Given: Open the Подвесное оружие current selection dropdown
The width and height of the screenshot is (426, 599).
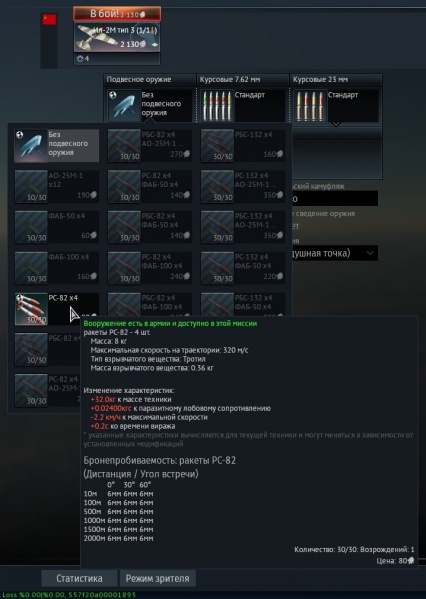Looking at the screenshot, I should [150, 105].
